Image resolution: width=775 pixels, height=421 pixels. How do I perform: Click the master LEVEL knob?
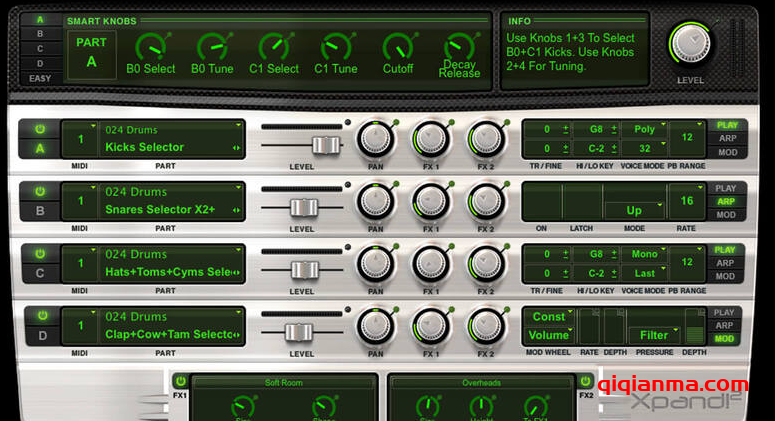pyautogui.click(x=691, y=43)
